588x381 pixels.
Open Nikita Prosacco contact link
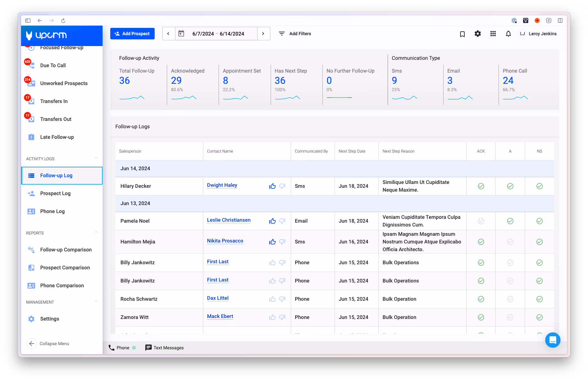click(x=225, y=241)
